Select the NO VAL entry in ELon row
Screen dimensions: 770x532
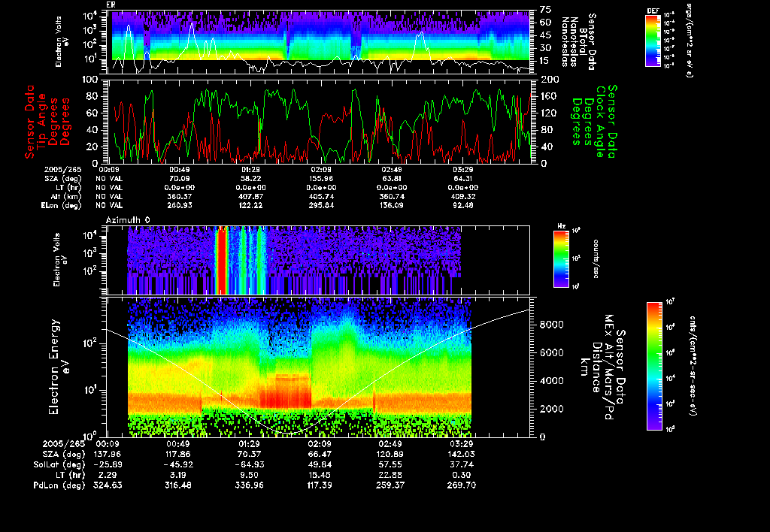click(109, 206)
